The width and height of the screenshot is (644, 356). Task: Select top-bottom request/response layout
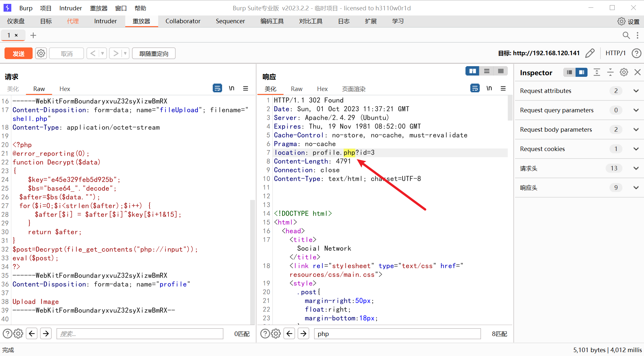[487, 71]
